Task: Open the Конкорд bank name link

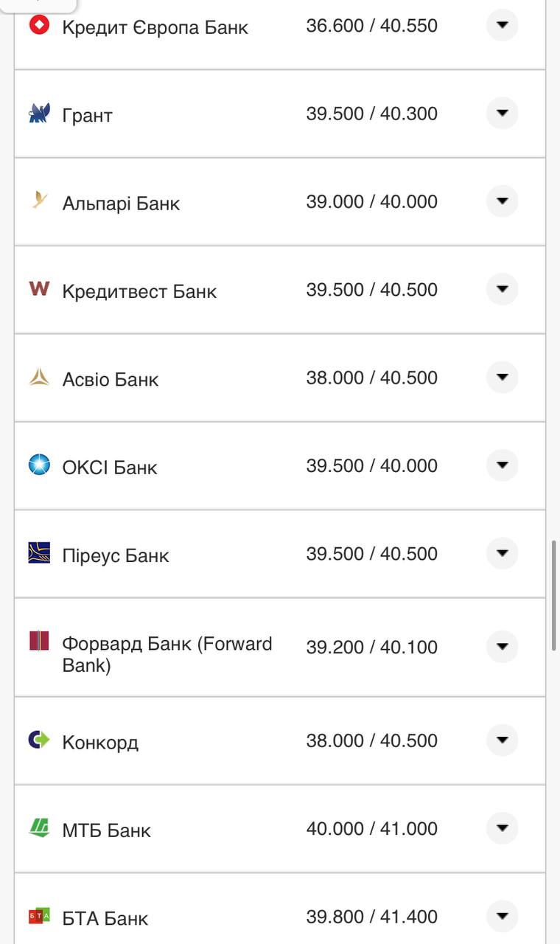Action: point(100,742)
